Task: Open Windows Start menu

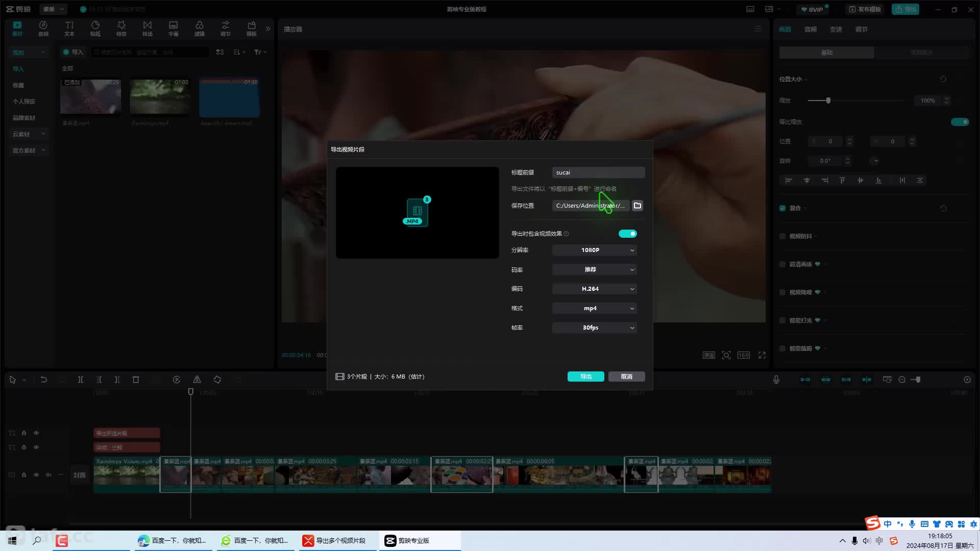Action: (x=12, y=540)
